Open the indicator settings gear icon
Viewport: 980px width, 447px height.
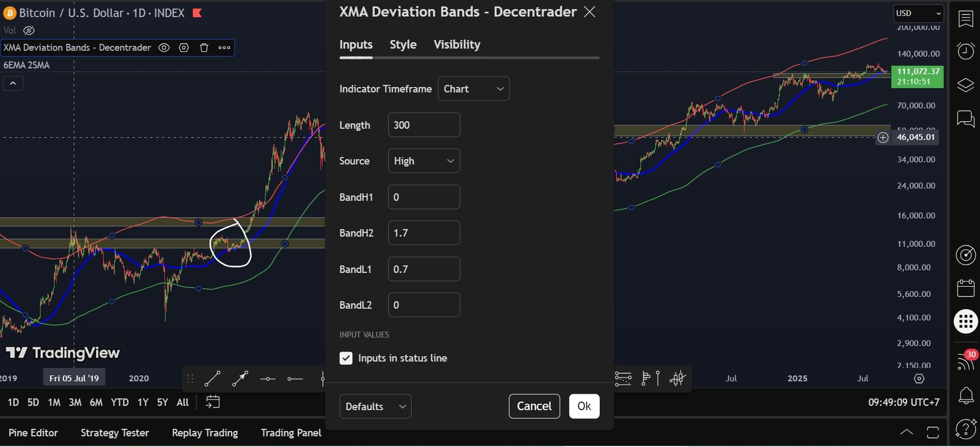(x=184, y=48)
